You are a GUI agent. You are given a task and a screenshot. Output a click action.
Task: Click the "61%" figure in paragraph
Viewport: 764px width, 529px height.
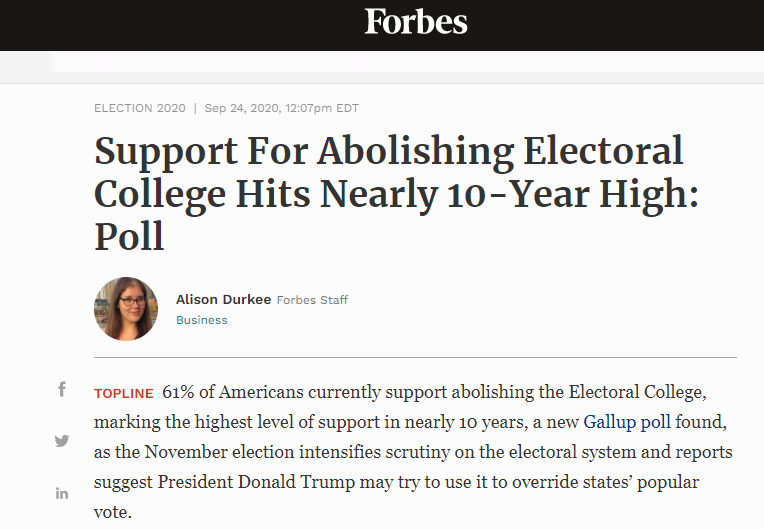[178, 392]
